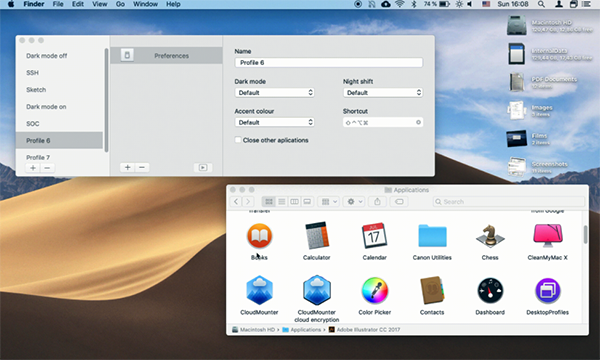600x360 pixels.
Task: Select the Dark mode off profile
Action: [x=59, y=56]
